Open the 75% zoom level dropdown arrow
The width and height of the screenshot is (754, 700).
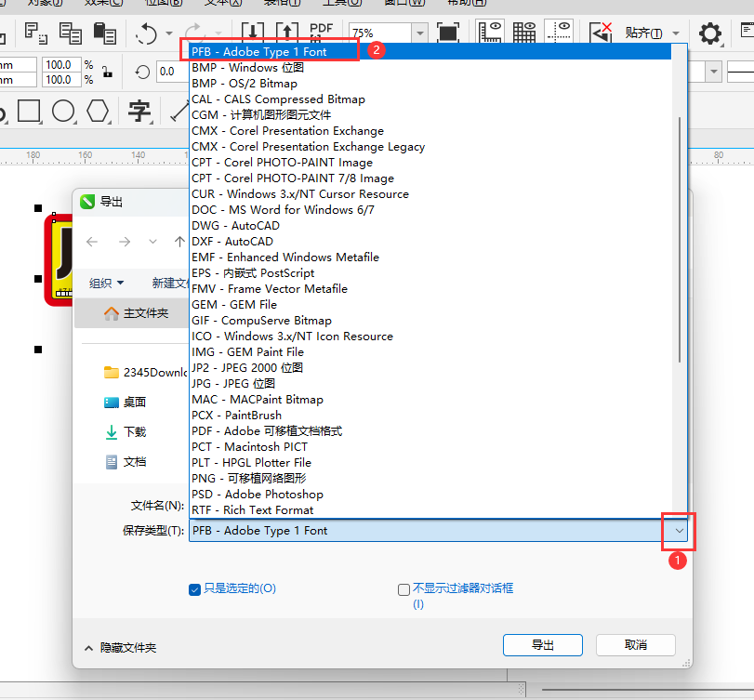pos(420,33)
